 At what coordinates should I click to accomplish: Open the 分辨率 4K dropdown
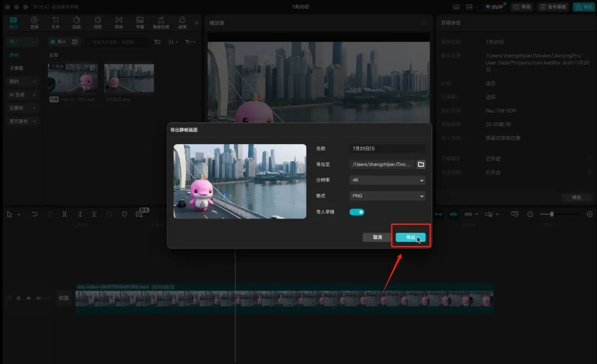click(x=387, y=180)
